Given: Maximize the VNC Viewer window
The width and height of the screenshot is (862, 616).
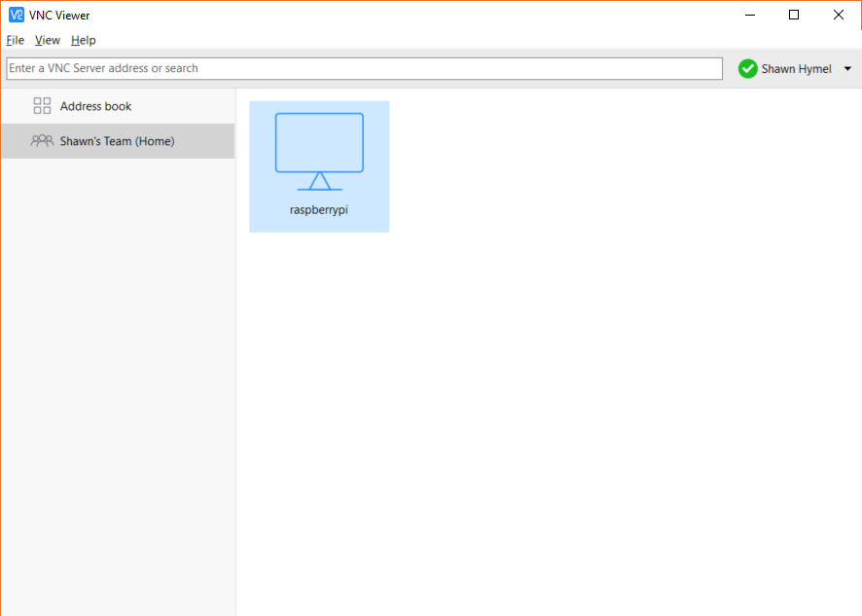Looking at the screenshot, I should pos(794,15).
